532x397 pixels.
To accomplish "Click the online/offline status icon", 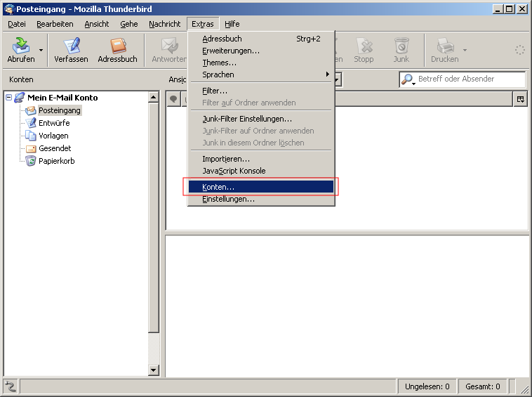I will click(11, 386).
